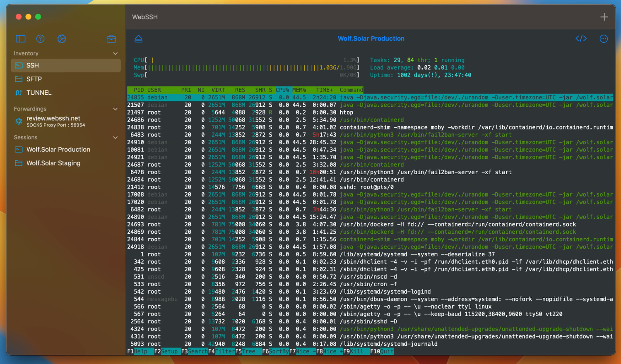Click the eject disconnect icon
The image size is (621, 364).
point(138,39)
